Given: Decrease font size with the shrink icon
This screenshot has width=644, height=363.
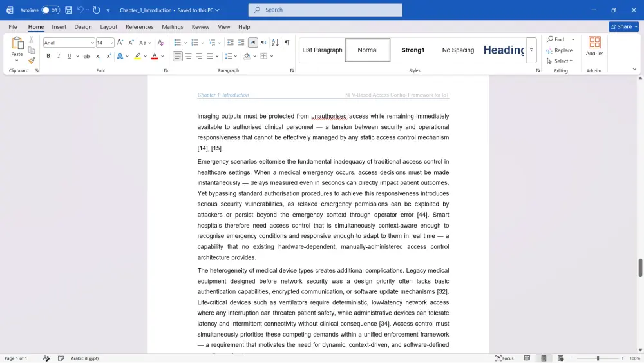Looking at the screenshot, I should point(131,43).
